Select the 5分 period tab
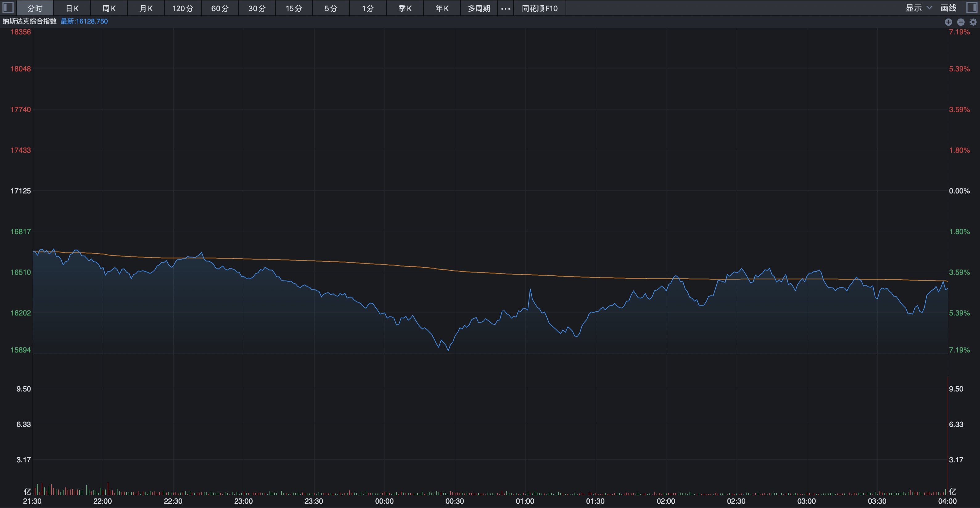Screen dimensions: 980x508 (x=331, y=8)
